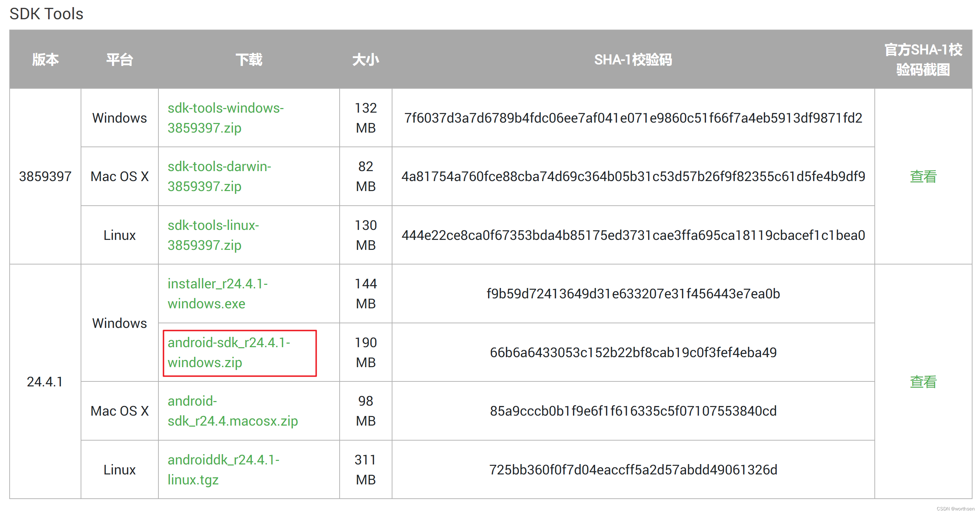The width and height of the screenshot is (980, 514).
Task: Click the Windows cell in the 3859397 rows
Action: [x=120, y=118]
